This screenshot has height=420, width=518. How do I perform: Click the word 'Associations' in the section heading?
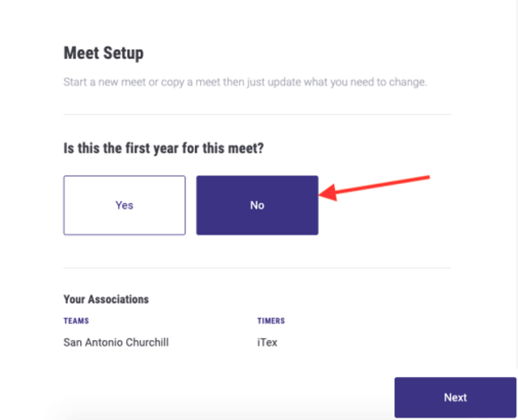119,299
